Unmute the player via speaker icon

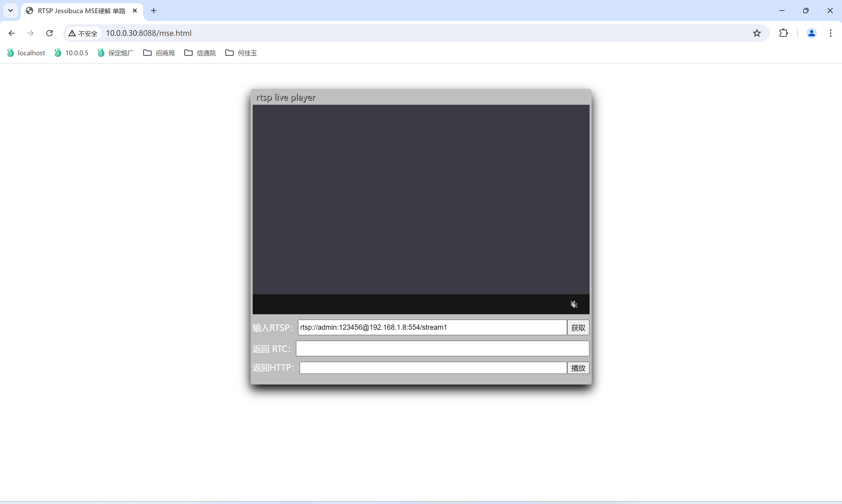(574, 304)
